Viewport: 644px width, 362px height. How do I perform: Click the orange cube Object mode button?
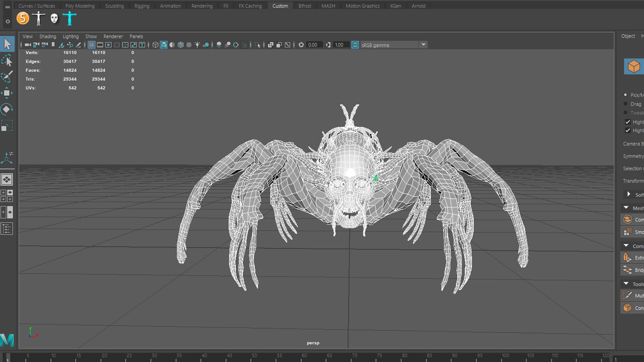pyautogui.click(x=634, y=66)
